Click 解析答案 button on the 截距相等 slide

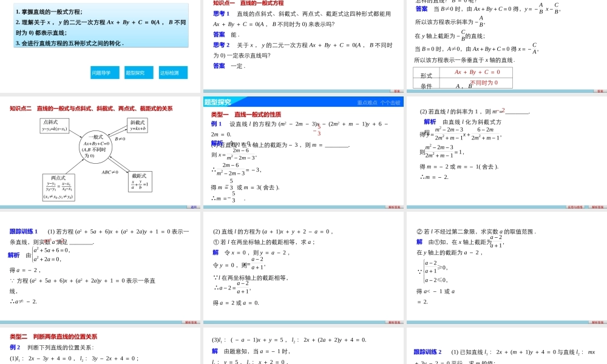point(394,322)
